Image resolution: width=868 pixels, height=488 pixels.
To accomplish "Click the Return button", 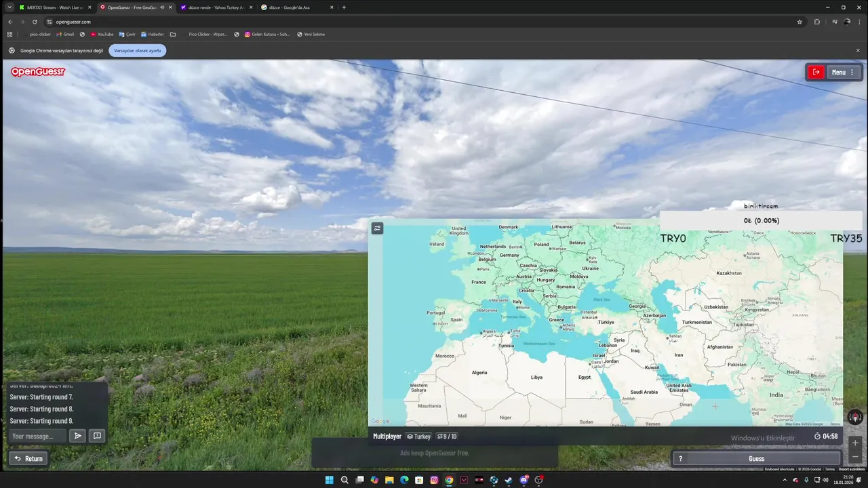I will 28,458.
